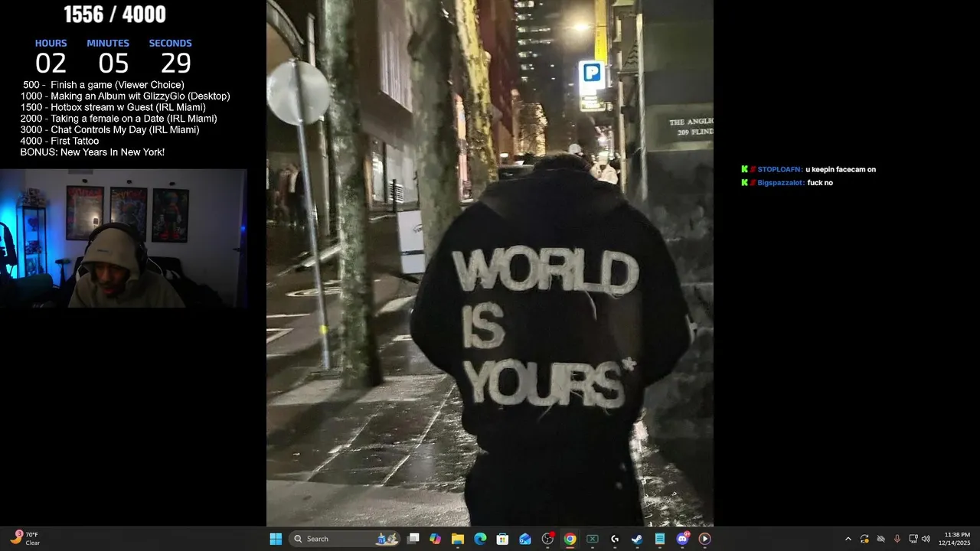Click '1500 - Hotbox stream w Guest' goal
Screen dimensions: 980x551
point(113,107)
